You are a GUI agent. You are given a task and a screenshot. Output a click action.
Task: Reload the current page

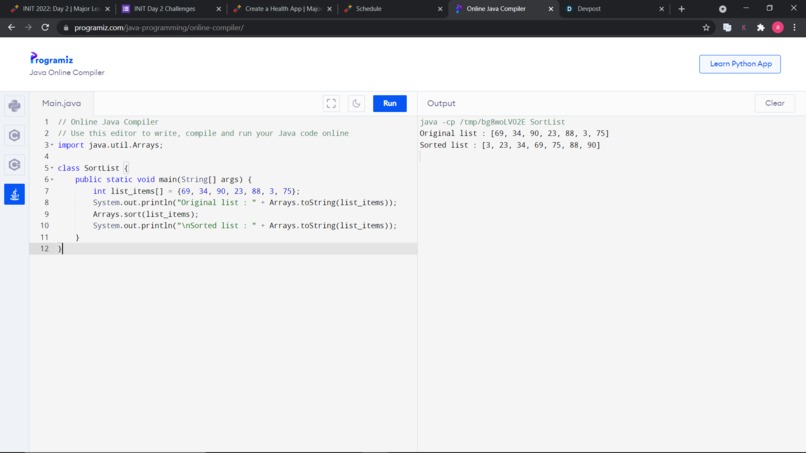(x=45, y=28)
